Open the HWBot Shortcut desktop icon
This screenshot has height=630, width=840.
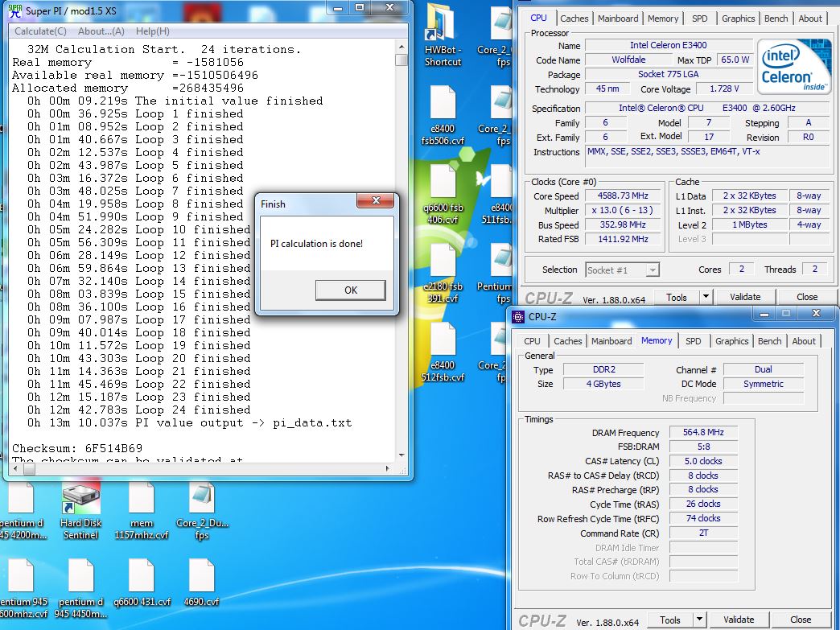click(443, 35)
